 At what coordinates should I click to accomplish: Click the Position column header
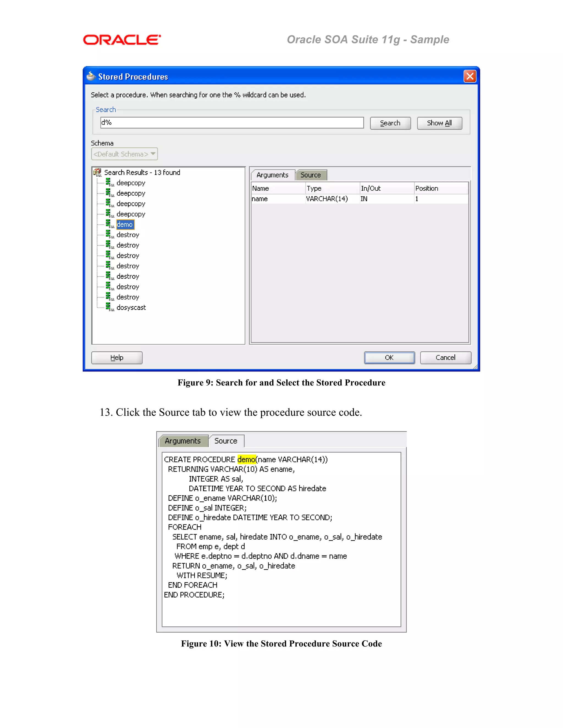441,188
